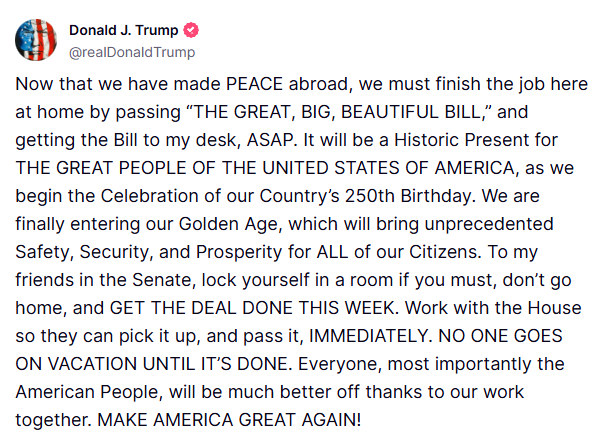Click the red verified badge icon
The width and height of the screenshot is (603, 437).
click(191, 30)
